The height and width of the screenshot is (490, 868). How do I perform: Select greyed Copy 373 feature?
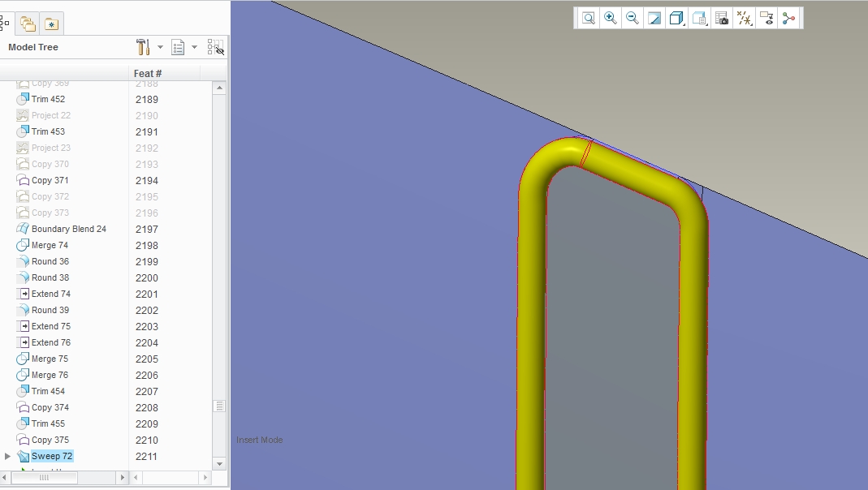(x=50, y=213)
